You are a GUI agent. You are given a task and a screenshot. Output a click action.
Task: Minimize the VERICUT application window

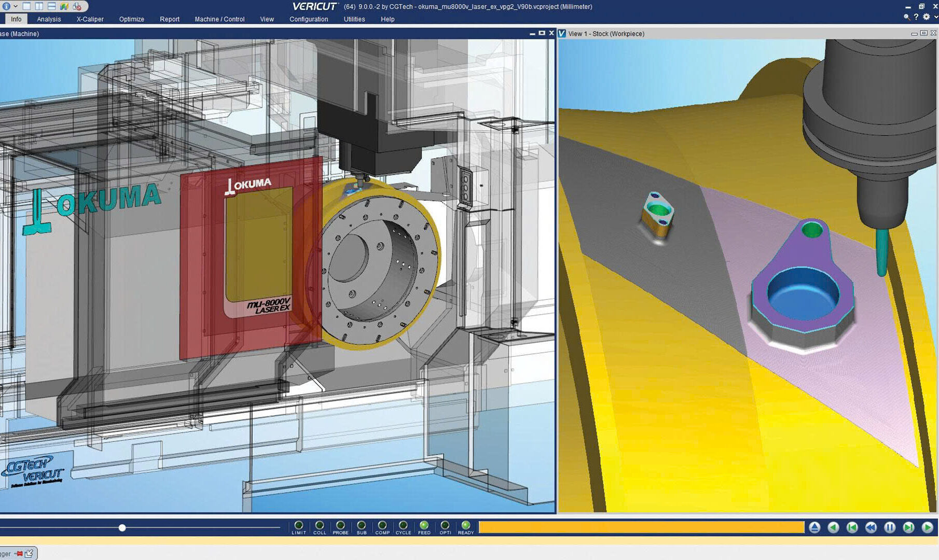tap(908, 7)
